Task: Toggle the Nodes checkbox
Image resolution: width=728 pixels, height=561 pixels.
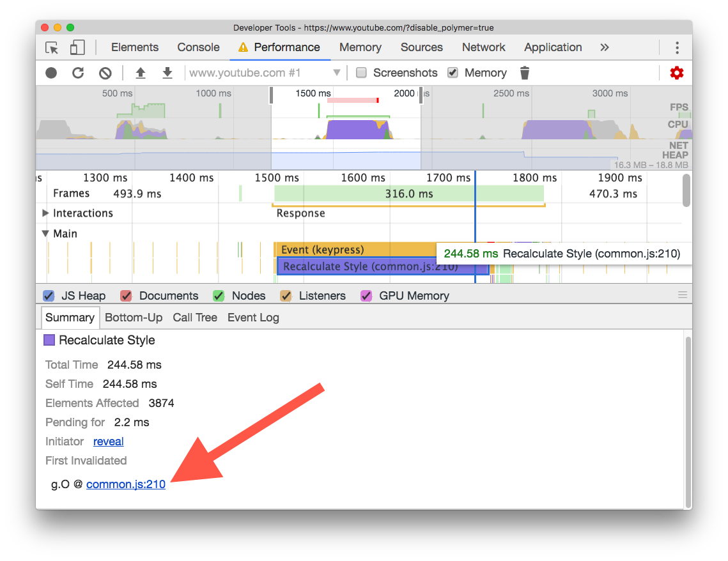Action: click(219, 296)
